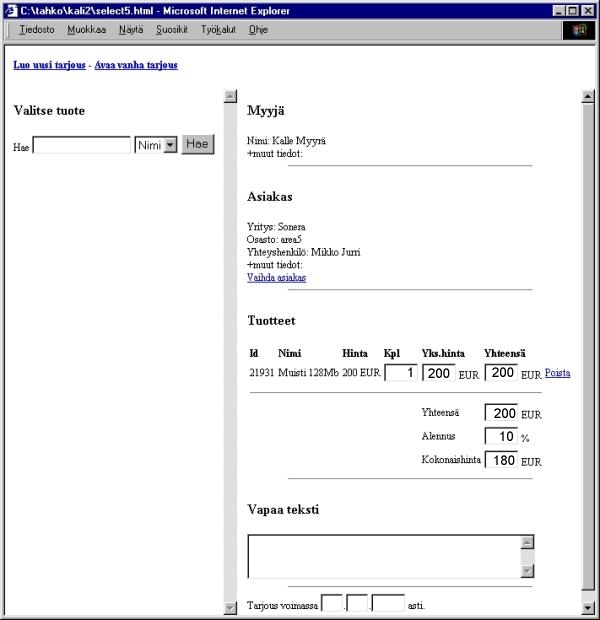
Task: Click the 'Yhteyshenkilö: Mikko Jurri' text
Action: (304, 252)
